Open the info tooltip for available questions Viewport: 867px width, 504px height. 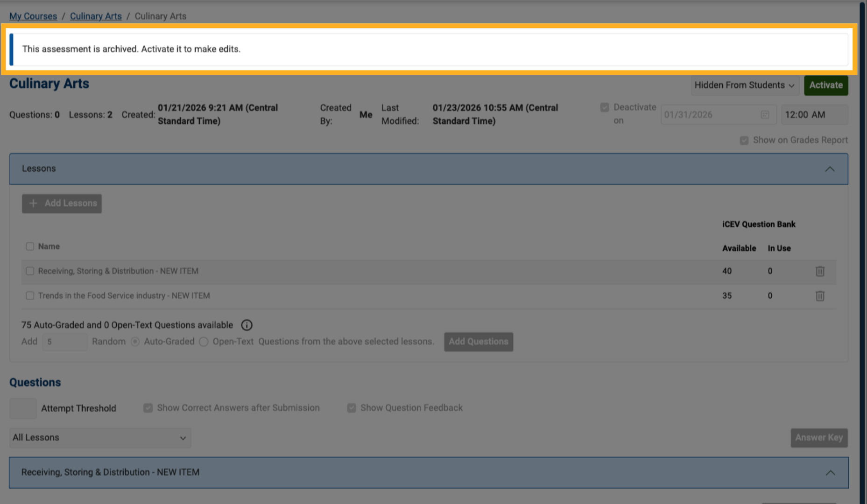coord(247,325)
